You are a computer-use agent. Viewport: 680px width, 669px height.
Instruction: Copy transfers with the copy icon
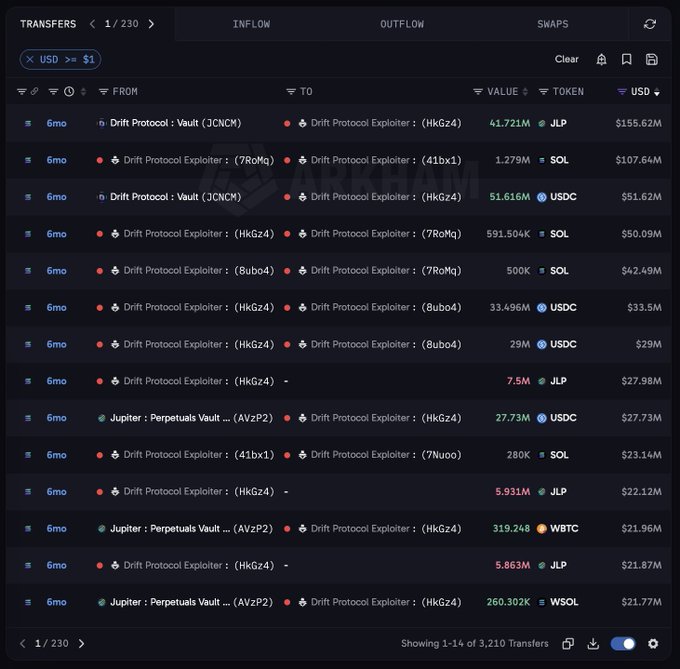click(x=568, y=643)
